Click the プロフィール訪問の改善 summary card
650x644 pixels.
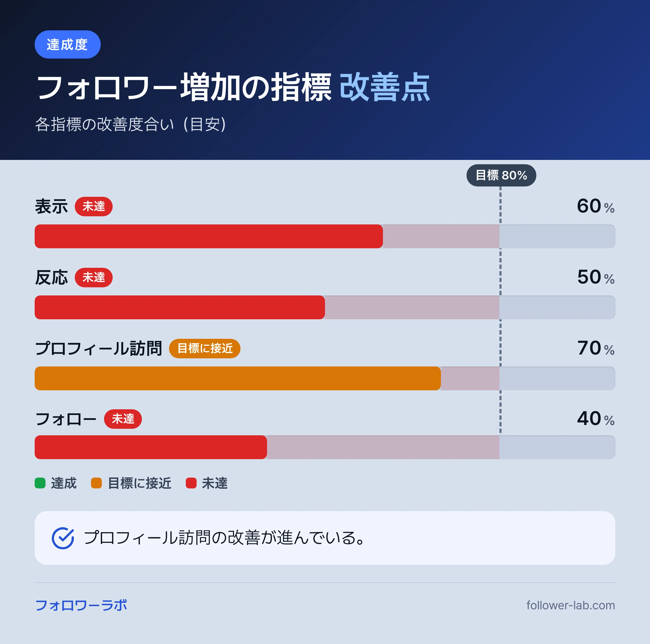pyautogui.click(x=325, y=538)
